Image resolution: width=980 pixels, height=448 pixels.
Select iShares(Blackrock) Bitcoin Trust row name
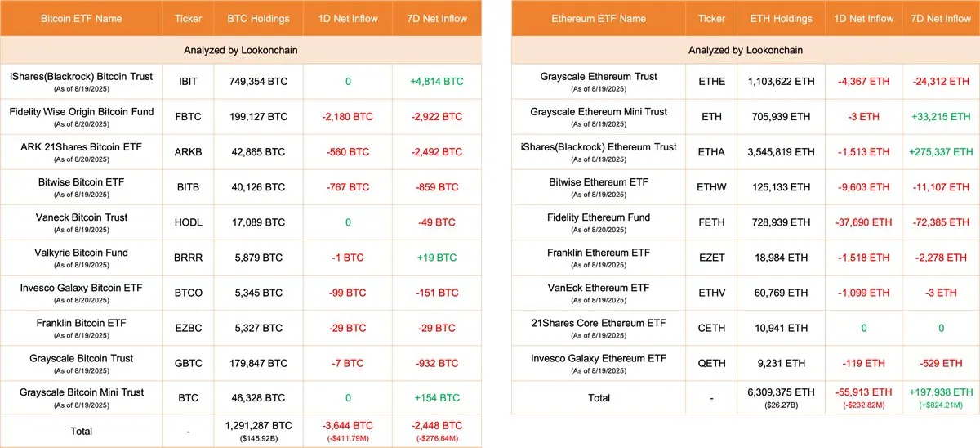coord(81,77)
